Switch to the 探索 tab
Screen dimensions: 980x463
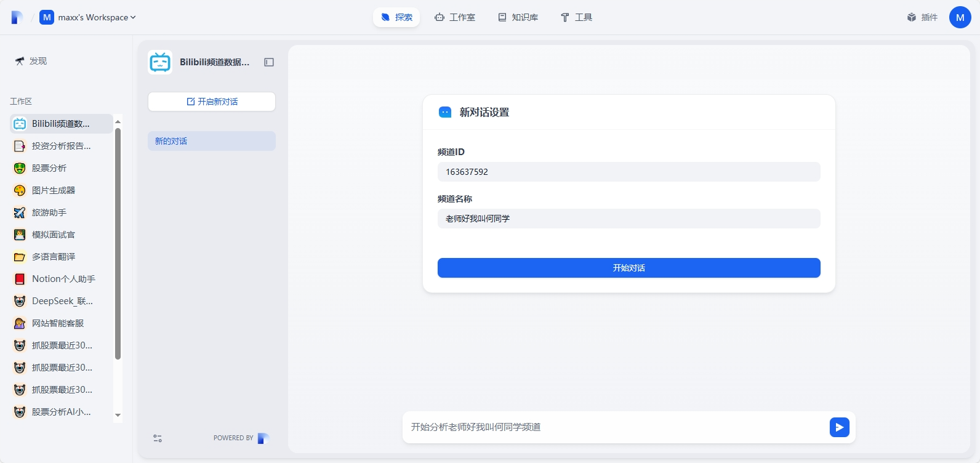[396, 17]
